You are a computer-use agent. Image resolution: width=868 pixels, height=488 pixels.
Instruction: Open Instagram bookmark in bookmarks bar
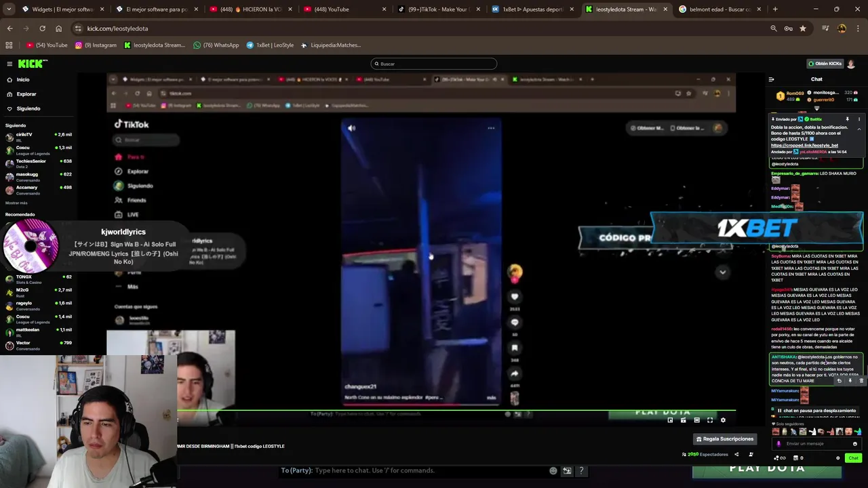click(96, 45)
